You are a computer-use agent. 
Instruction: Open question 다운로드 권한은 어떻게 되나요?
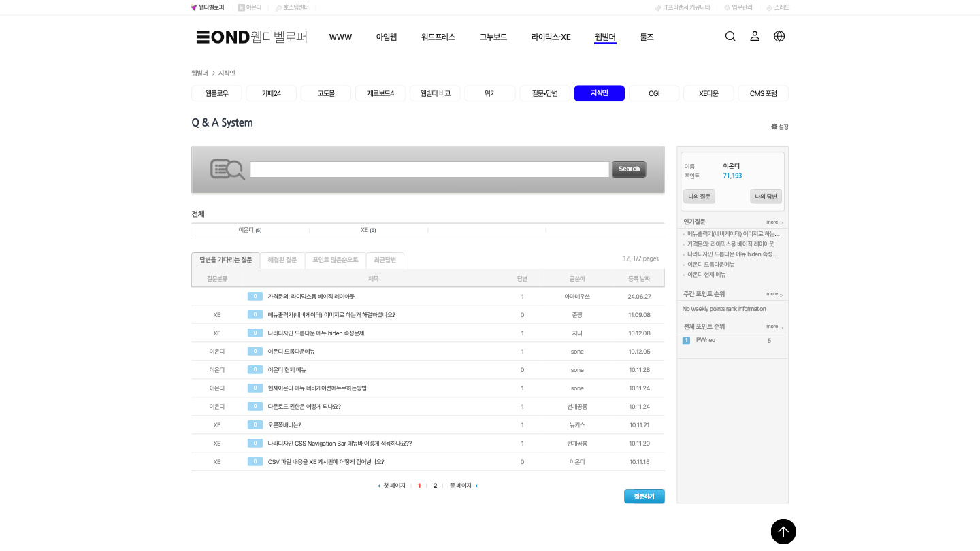(304, 407)
